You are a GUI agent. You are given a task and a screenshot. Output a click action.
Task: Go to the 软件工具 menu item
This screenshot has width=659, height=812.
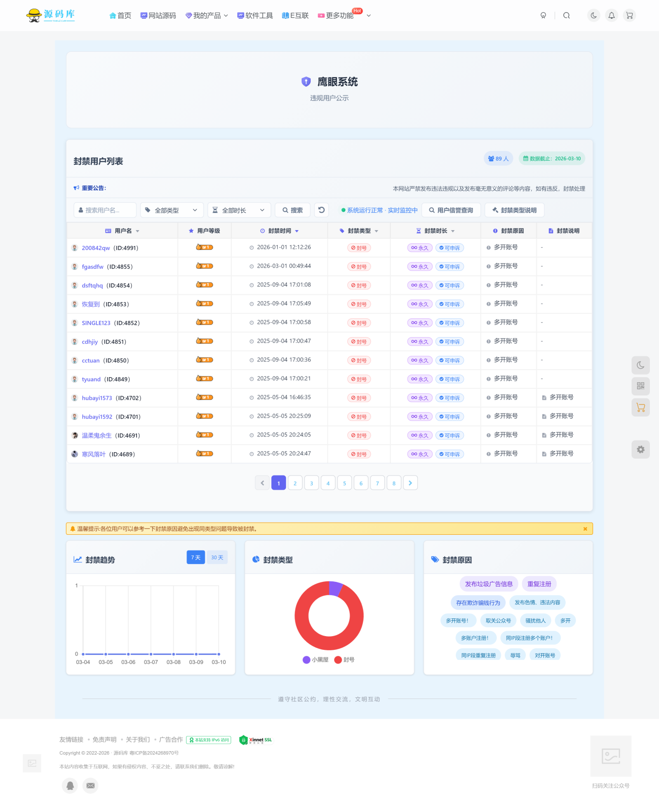(x=255, y=16)
